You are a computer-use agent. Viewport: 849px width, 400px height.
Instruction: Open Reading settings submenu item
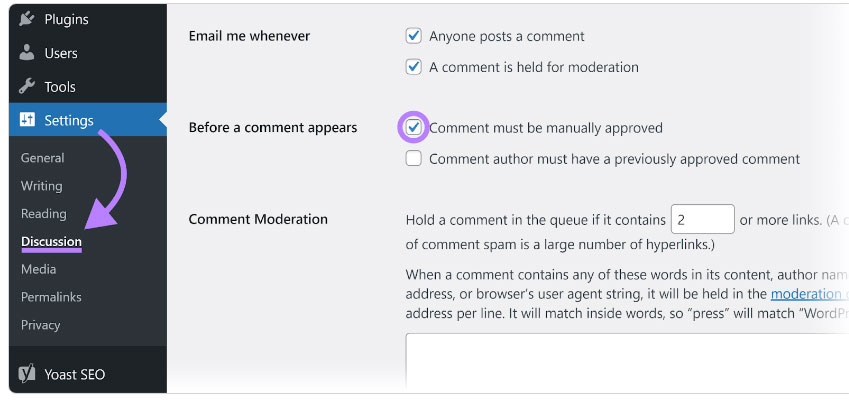(43, 214)
